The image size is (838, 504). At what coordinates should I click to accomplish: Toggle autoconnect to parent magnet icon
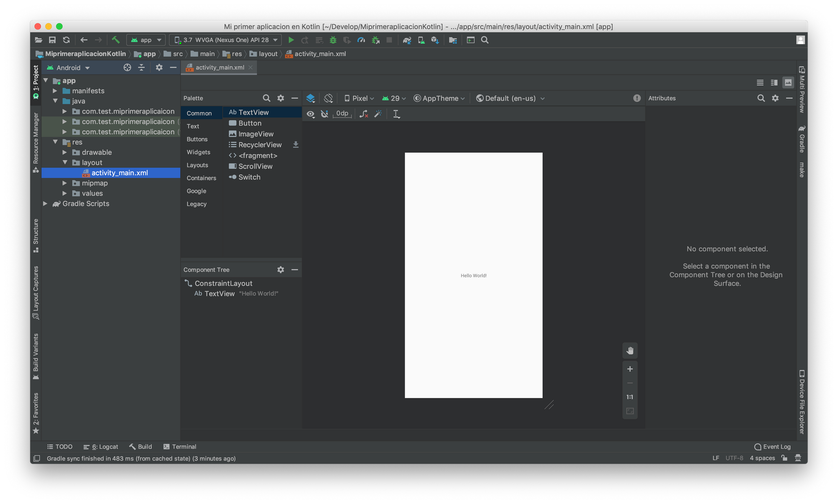[324, 114]
